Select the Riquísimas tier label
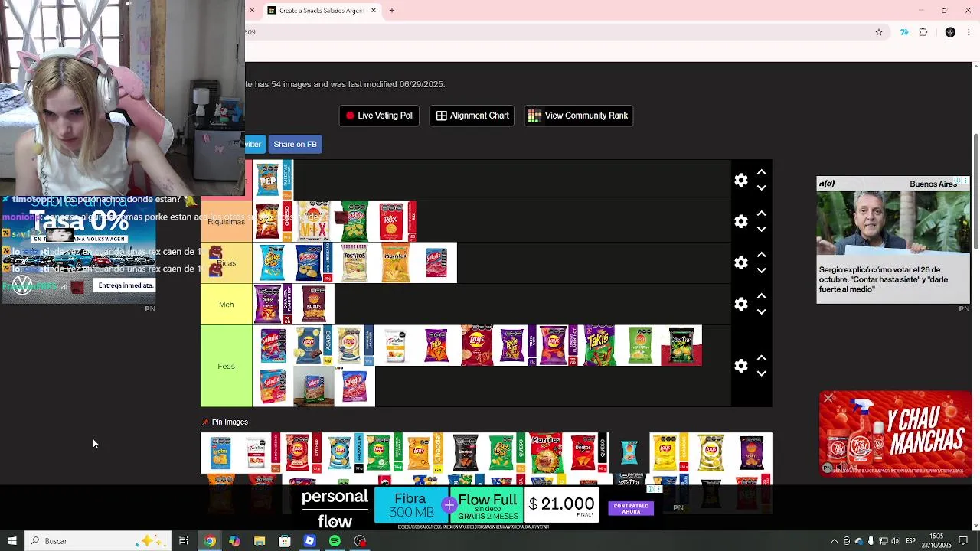The width and height of the screenshot is (980, 551). pos(226,221)
